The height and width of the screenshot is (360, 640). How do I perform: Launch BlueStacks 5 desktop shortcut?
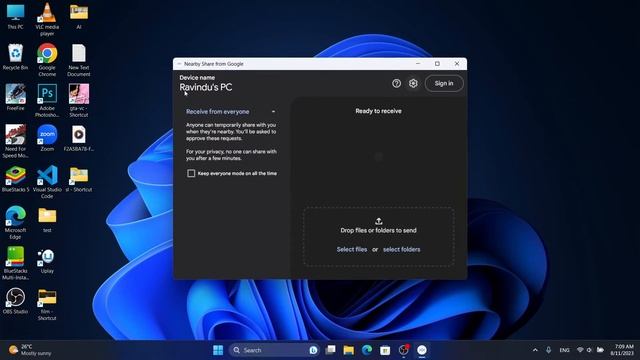tap(16, 179)
